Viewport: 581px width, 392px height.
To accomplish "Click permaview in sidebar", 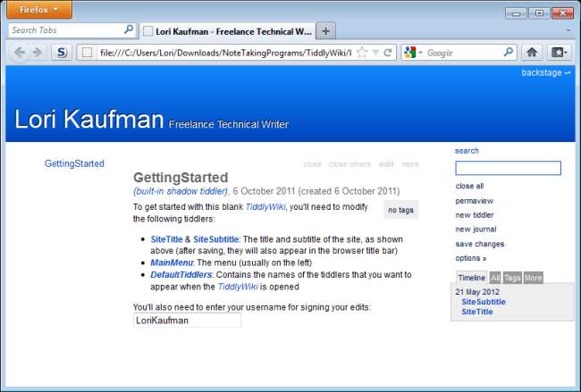I will [475, 201].
